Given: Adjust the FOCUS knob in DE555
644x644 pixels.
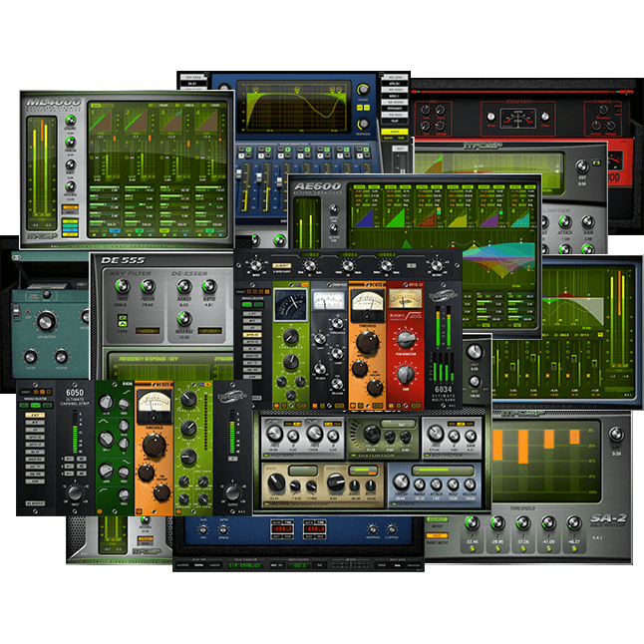Looking at the screenshot, I should 148,286.
